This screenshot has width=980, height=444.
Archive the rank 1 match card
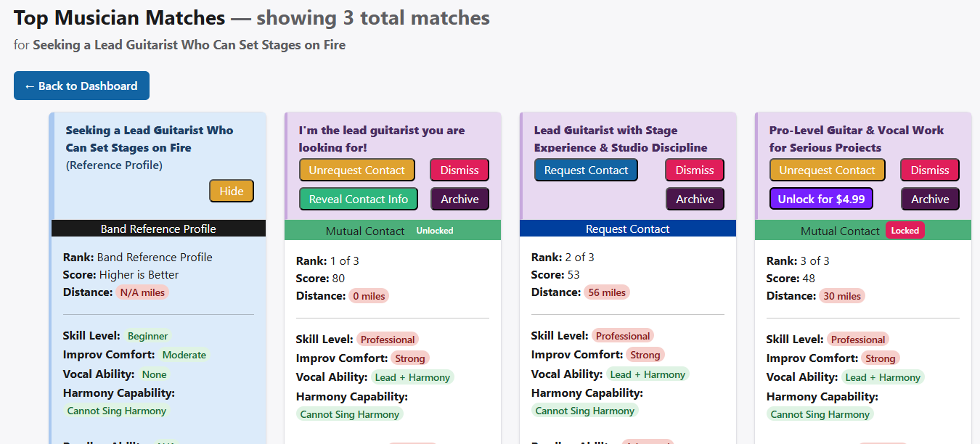(460, 198)
